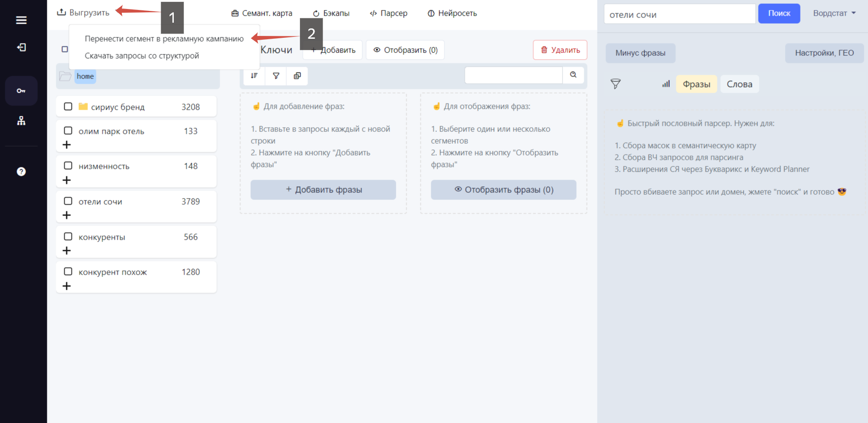Tick the конкуренты segment checkbox
The width and height of the screenshot is (868, 423).
point(68,236)
